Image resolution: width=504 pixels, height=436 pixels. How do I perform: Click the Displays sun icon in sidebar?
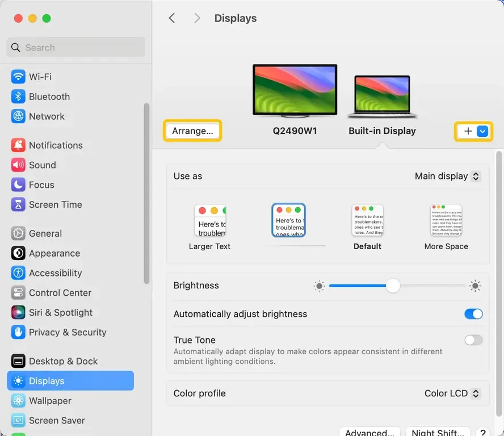(x=18, y=381)
